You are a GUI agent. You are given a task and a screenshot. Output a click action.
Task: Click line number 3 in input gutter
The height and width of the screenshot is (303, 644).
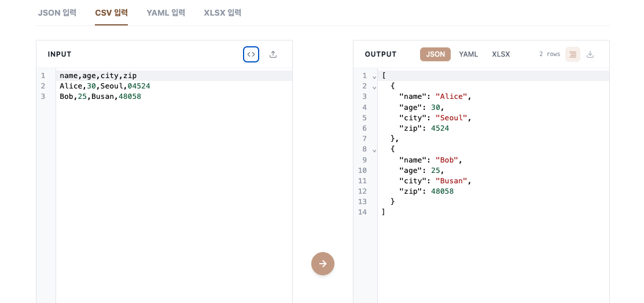click(43, 97)
